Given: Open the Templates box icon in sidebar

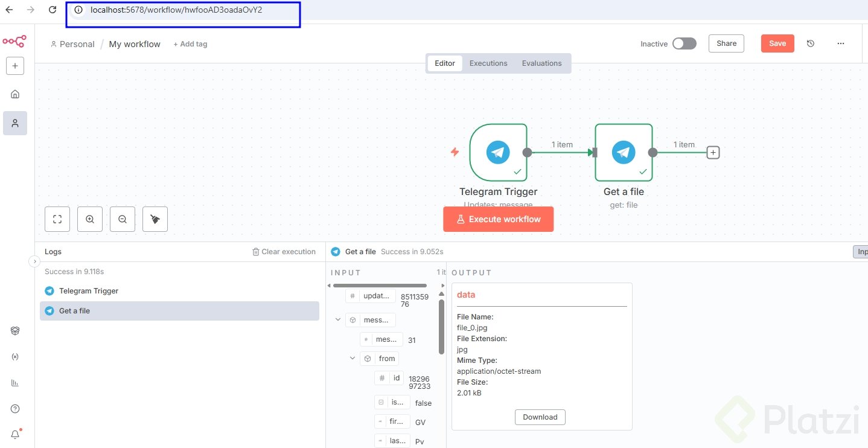Looking at the screenshot, I should click(15, 330).
